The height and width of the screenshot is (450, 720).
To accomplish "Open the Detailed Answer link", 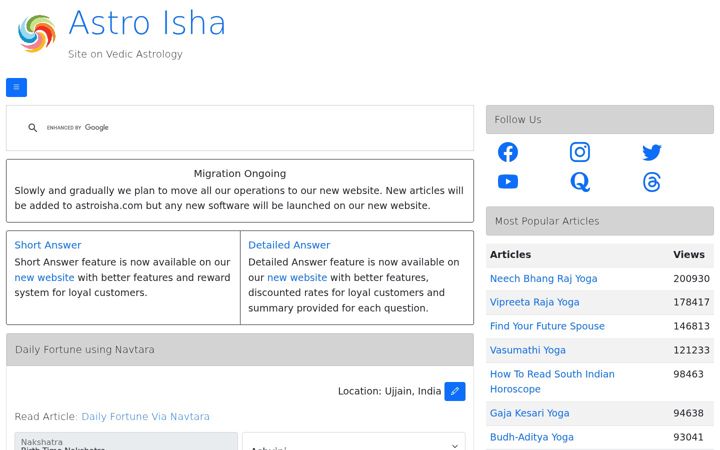I will (x=289, y=245).
